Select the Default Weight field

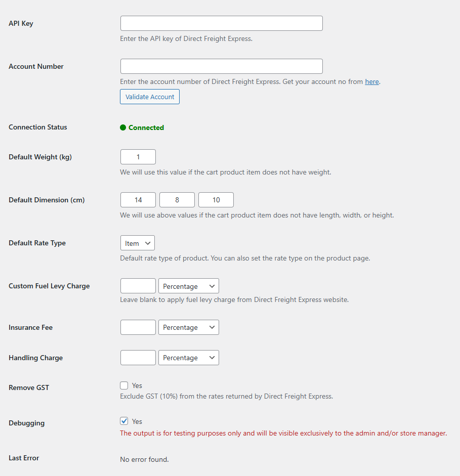coord(138,157)
